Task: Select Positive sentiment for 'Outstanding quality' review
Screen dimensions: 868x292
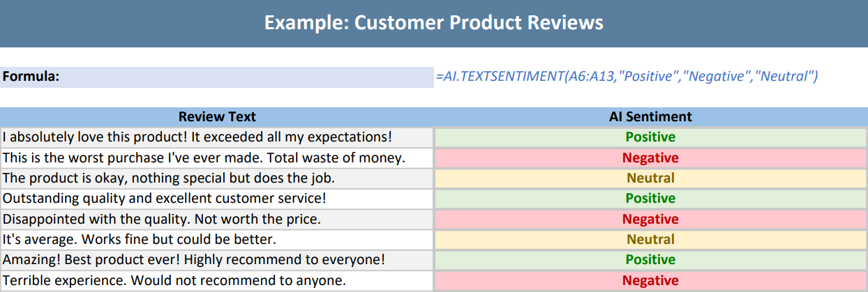Action: pyautogui.click(x=650, y=199)
